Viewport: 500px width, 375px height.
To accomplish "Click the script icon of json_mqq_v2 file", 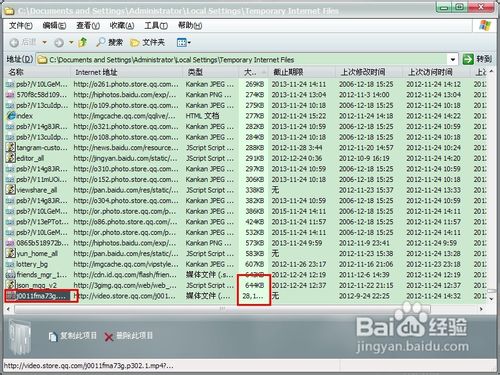I will click(11, 285).
